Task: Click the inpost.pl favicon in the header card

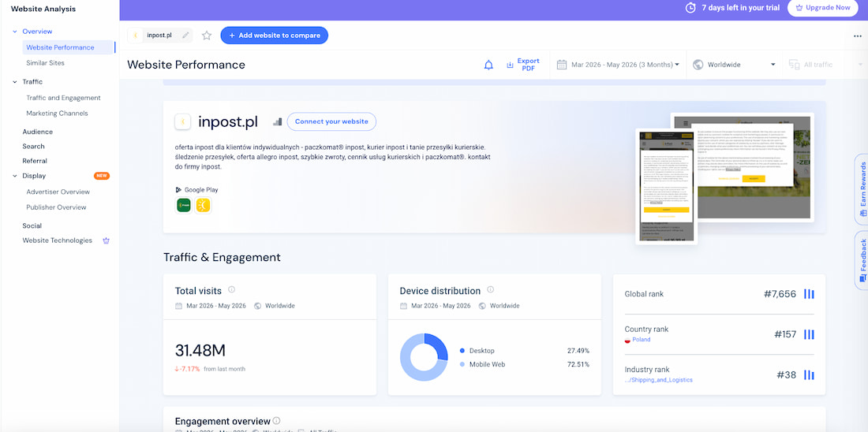Action: pyautogui.click(x=183, y=121)
